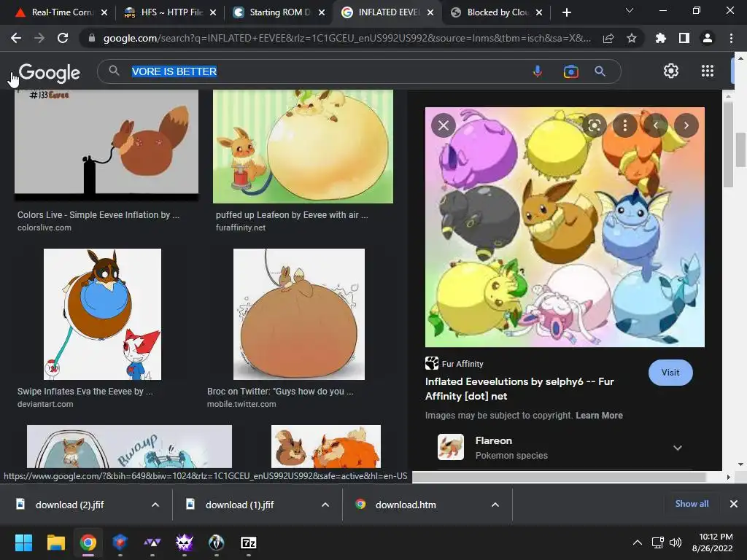The width and height of the screenshot is (747, 560).
Task: Bookmark this page with the star icon
Action: 632,38
